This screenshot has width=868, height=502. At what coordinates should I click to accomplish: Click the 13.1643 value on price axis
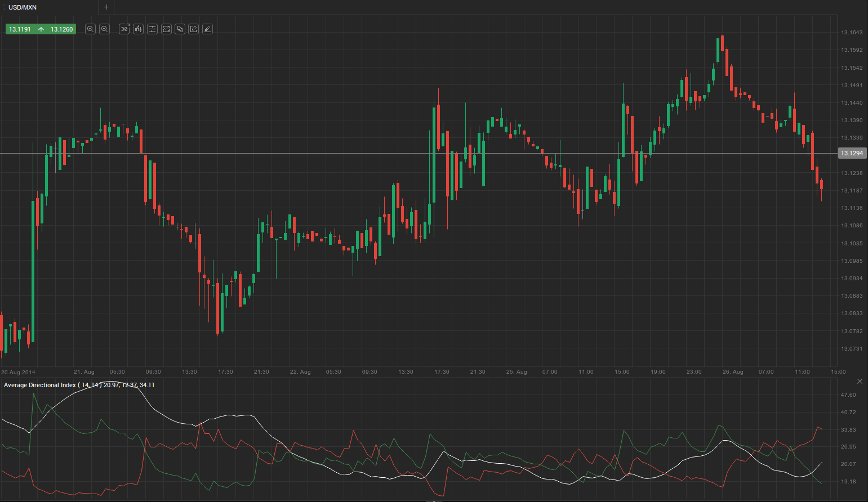click(x=851, y=33)
